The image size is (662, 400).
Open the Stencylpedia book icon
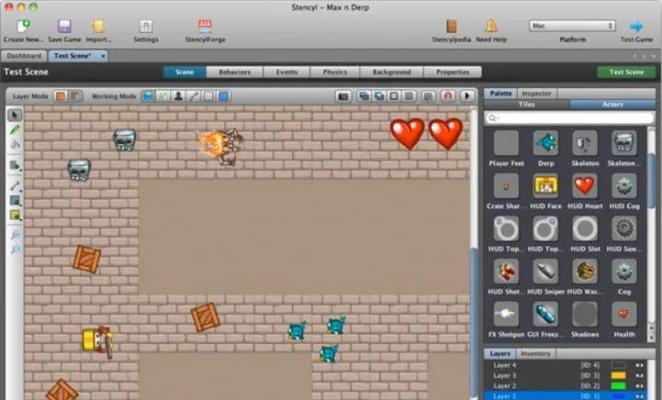pos(451,26)
